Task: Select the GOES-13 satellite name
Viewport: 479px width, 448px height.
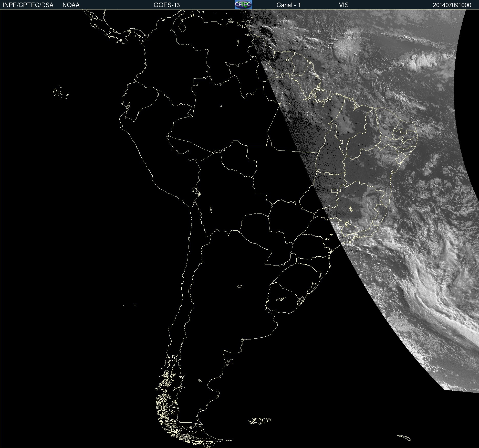Action: [x=167, y=5]
